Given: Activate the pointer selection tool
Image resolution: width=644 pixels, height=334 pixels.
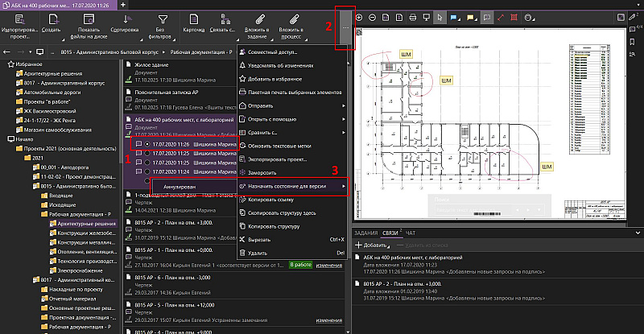Looking at the screenshot, I should click(x=439, y=17).
